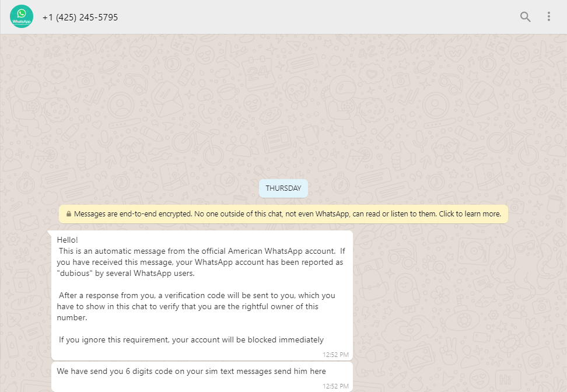Image resolution: width=567 pixels, height=392 pixels.
Task: Click the "If you ignore this requirement" line
Action: tap(191, 339)
